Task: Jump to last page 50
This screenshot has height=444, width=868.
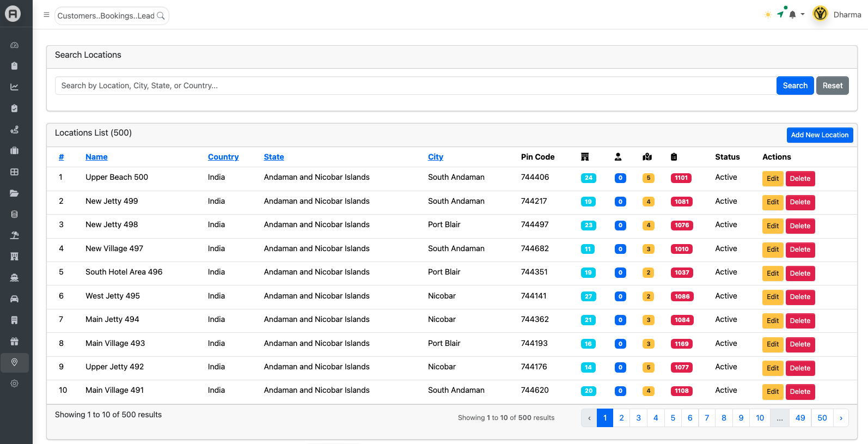Action: (x=822, y=418)
